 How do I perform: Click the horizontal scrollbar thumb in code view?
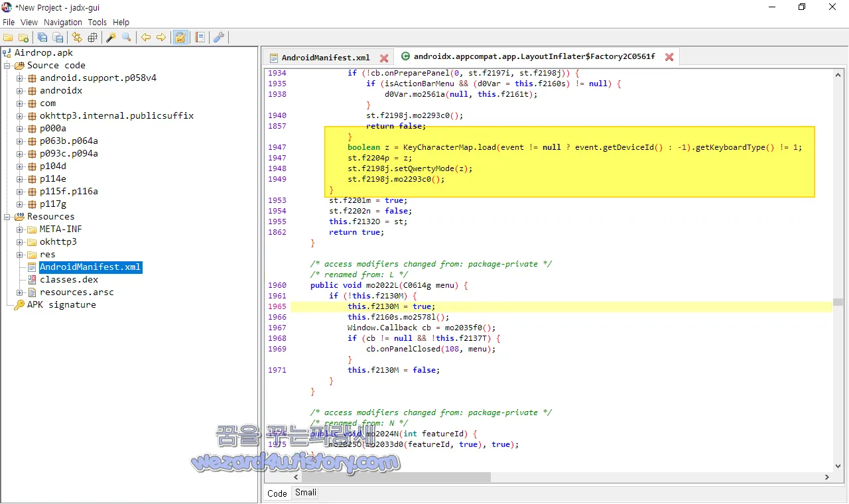396,477
